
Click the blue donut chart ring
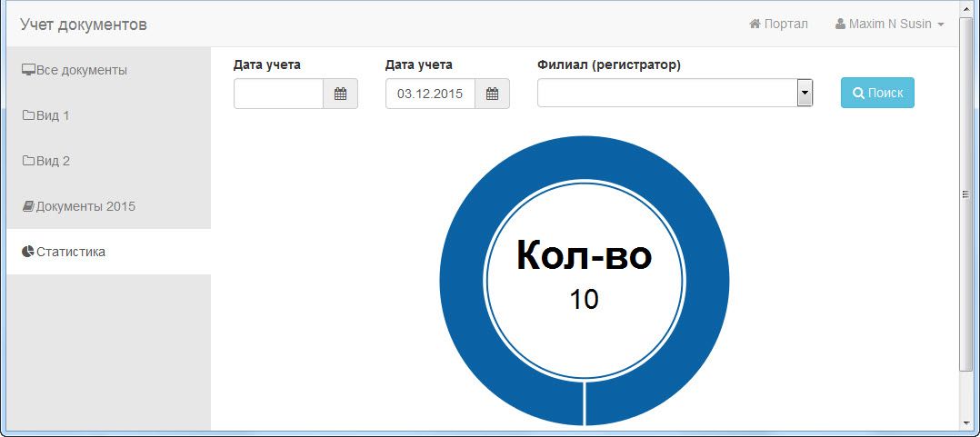coord(464,282)
